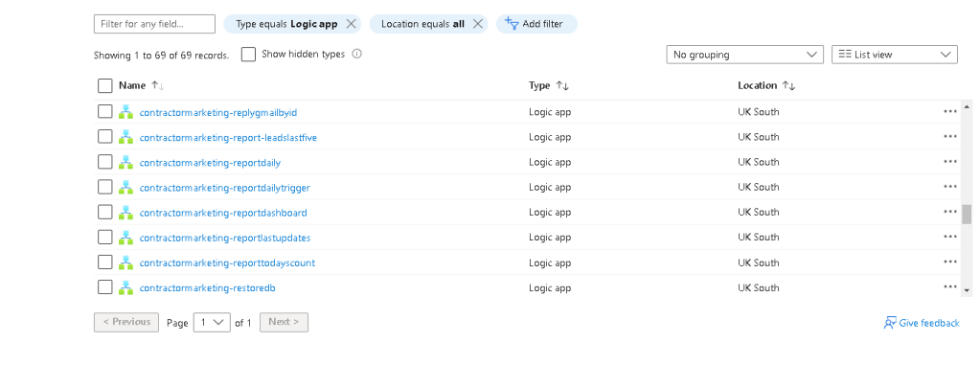Remove the Location equals all filter
980x365 pixels.
pos(477,24)
